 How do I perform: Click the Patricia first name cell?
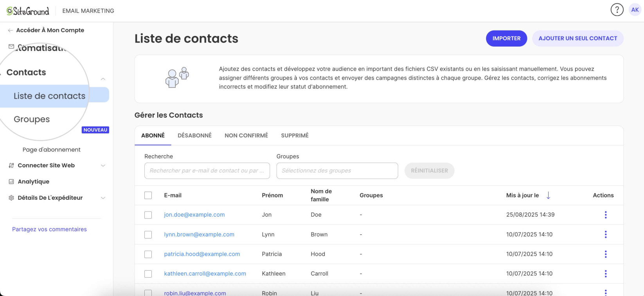tap(272, 254)
